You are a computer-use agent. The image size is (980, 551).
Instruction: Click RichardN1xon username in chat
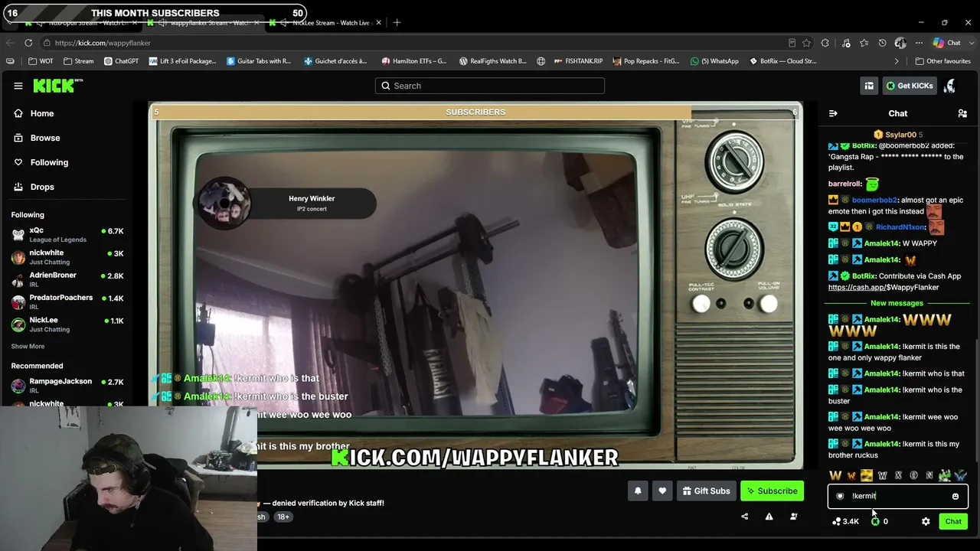(x=900, y=227)
